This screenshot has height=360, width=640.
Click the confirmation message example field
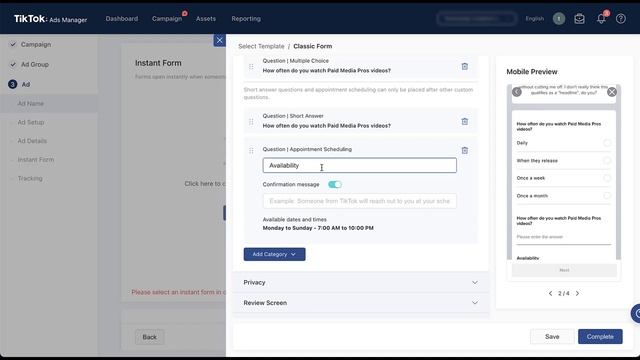coord(360,201)
